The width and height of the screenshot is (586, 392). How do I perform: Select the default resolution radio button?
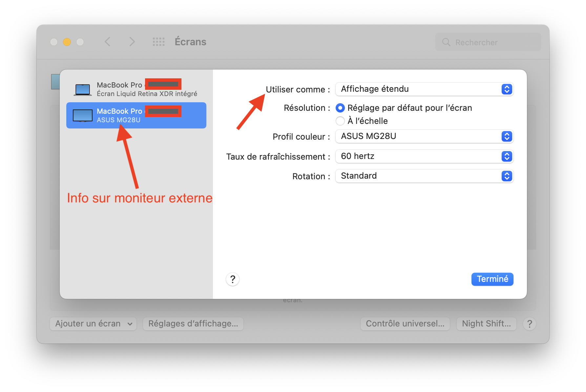tap(340, 108)
